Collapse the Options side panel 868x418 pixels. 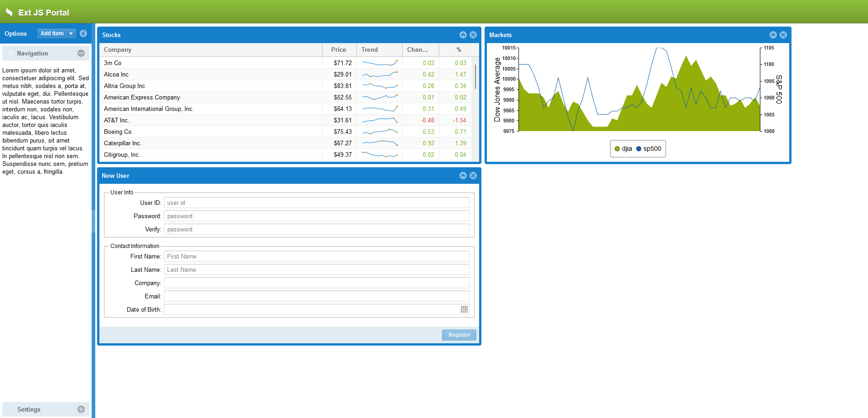(83, 33)
